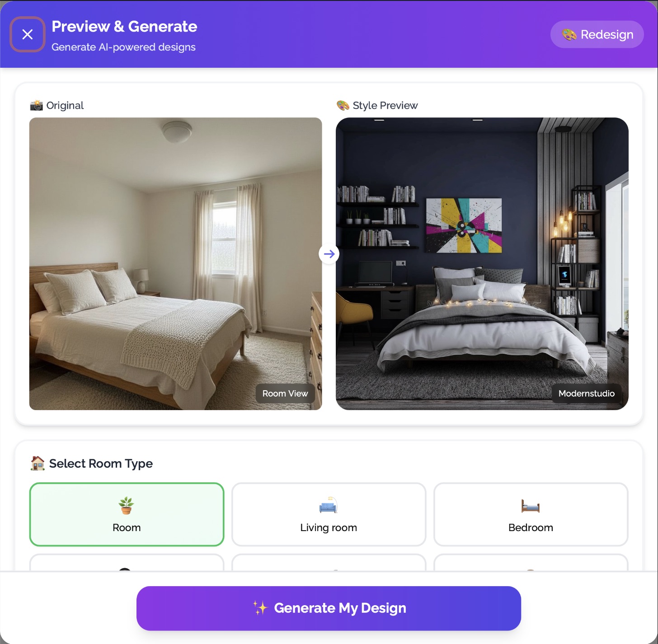Click the palette icon in Redesign
This screenshot has width=658, height=644.
[569, 34]
